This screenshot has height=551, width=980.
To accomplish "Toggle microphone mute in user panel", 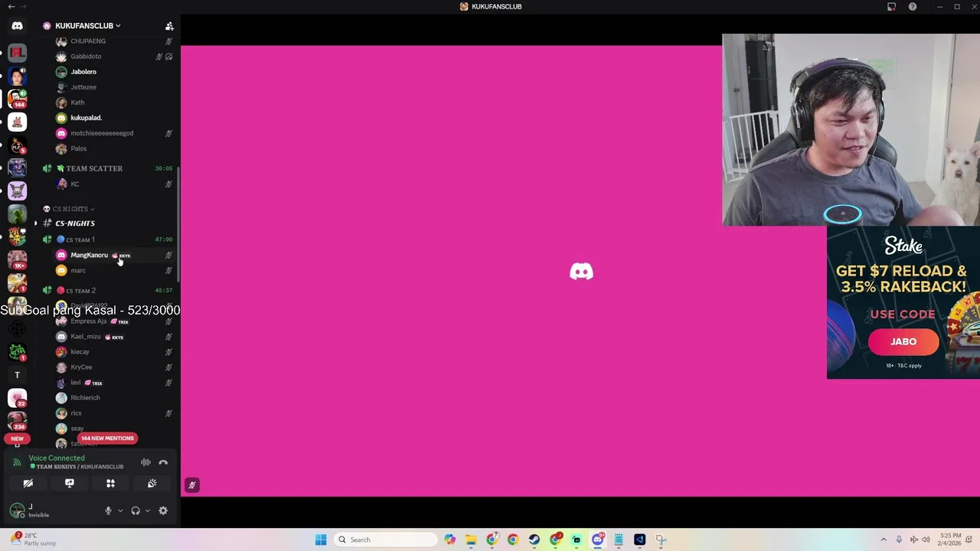I will click(108, 510).
